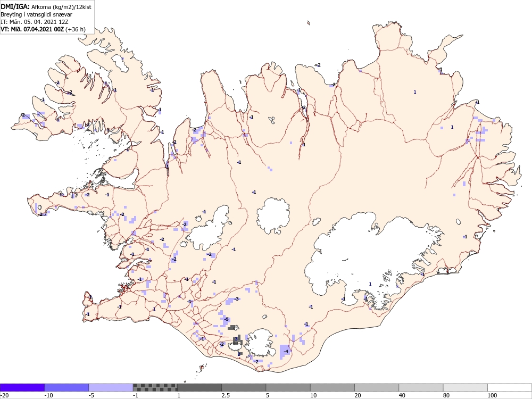The width and height of the screenshot is (532, 399).
Task: Click the round Hofsjökull glacier in central Iceland
Action: (x=273, y=216)
